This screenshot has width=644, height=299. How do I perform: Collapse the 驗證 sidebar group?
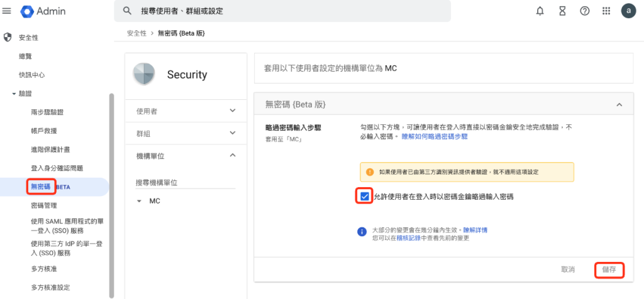tap(14, 94)
